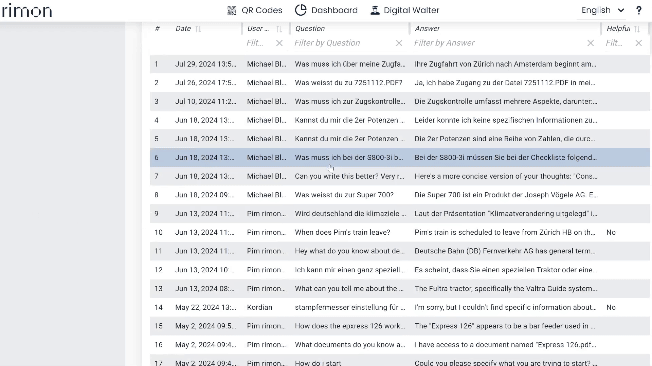Open the Valtra Guide system answer
The height and width of the screenshot is (366, 652).
pos(506,288)
